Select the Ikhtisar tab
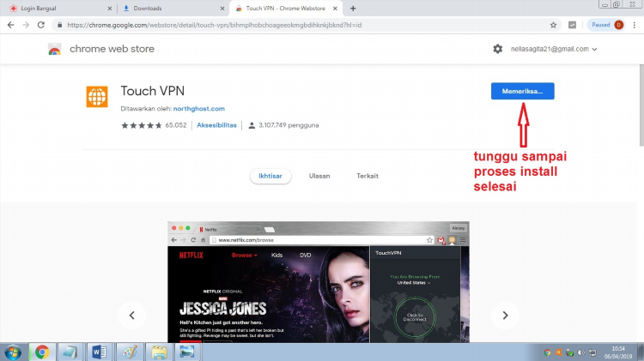Image resolution: width=644 pixels, height=361 pixels. pyautogui.click(x=270, y=176)
